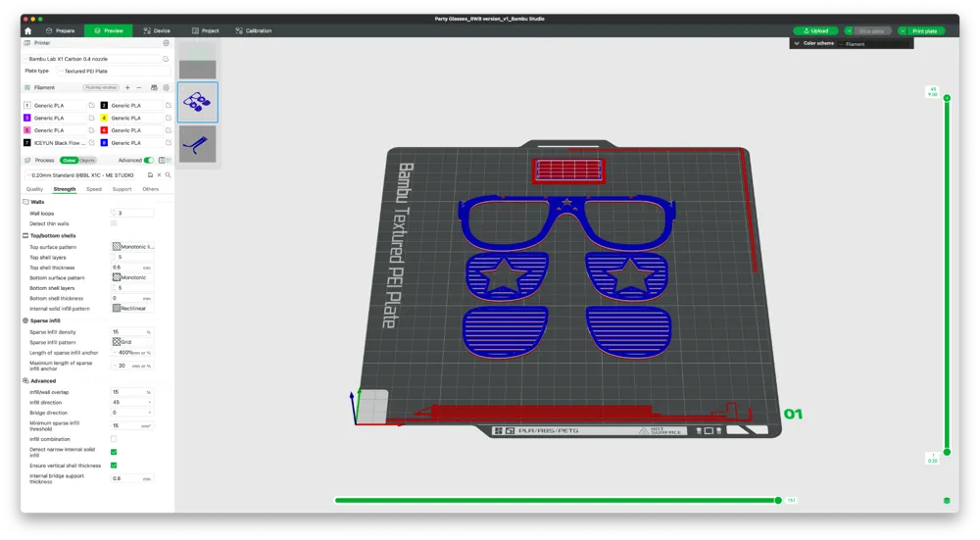
Task: Click the Flushing volumes button
Action: pos(101,87)
